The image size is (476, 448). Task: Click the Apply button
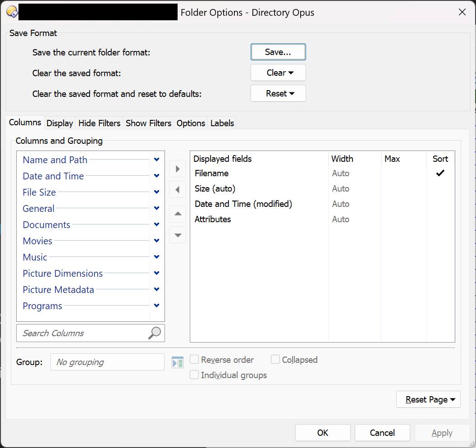click(x=442, y=433)
